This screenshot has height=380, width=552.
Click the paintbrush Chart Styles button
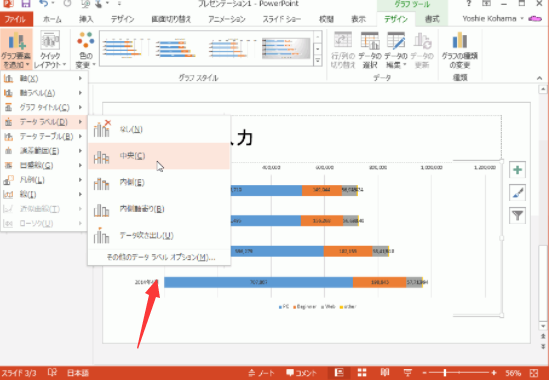517,193
